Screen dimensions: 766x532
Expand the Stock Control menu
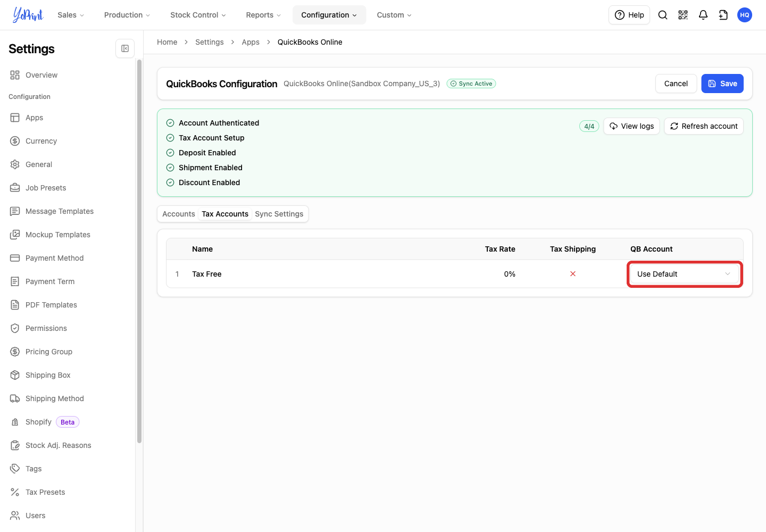pos(198,15)
